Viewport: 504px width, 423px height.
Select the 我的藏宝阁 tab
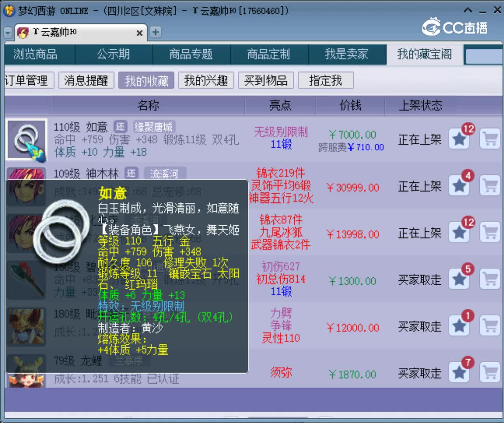tap(424, 54)
